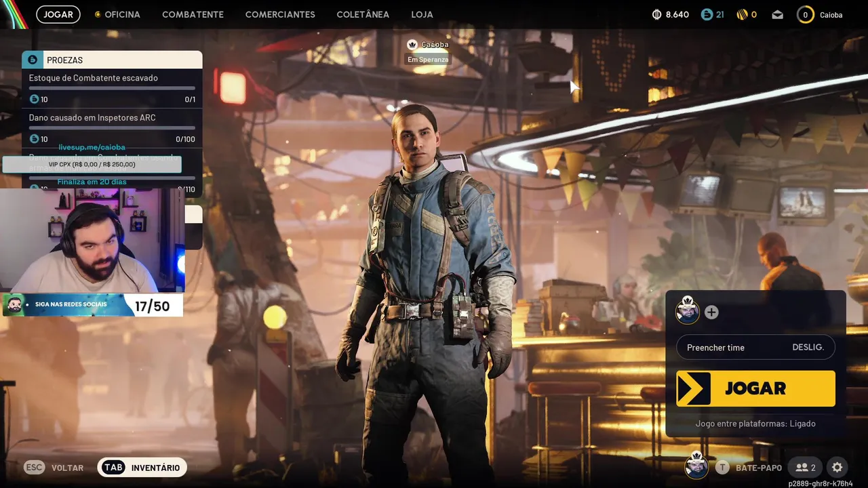The width and height of the screenshot is (868, 488).
Task: Click the player avatar in bottom bar
Action: pos(696,466)
